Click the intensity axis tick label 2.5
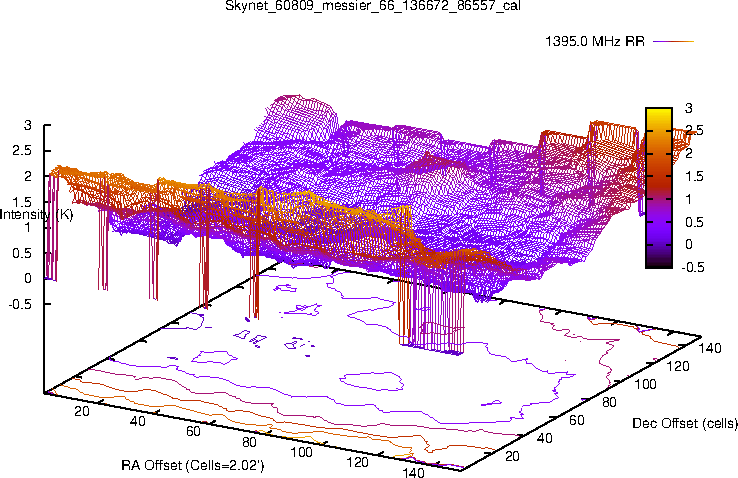 23,151
